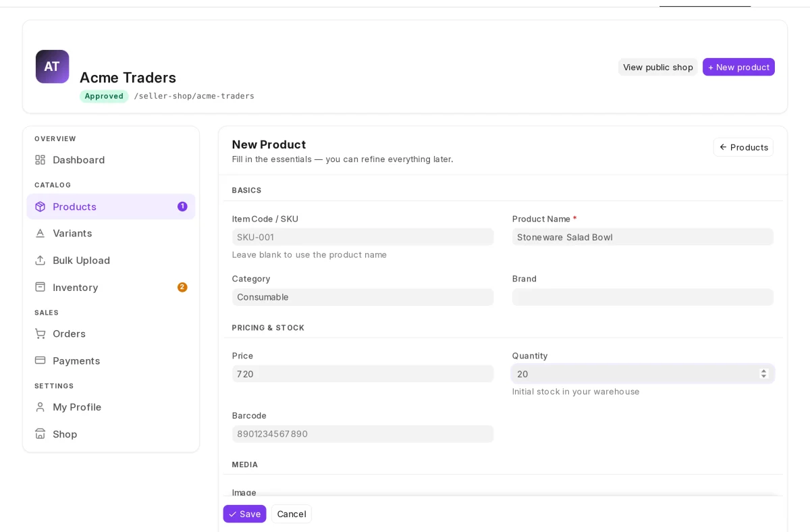Click the back arrow on Products button
This screenshot has height=532, width=810.
[723, 147]
